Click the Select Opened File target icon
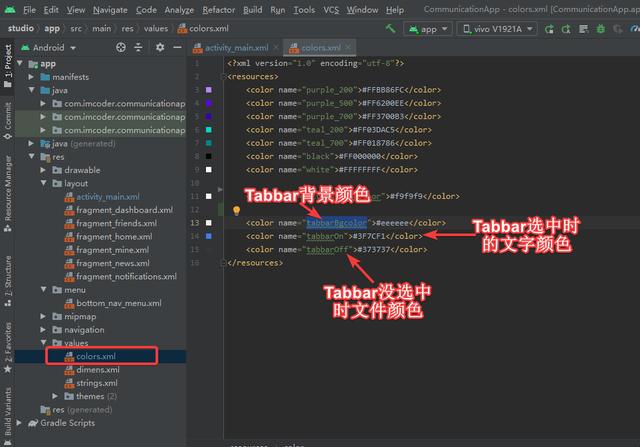The height and width of the screenshot is (447, 640). pos(120,47)
